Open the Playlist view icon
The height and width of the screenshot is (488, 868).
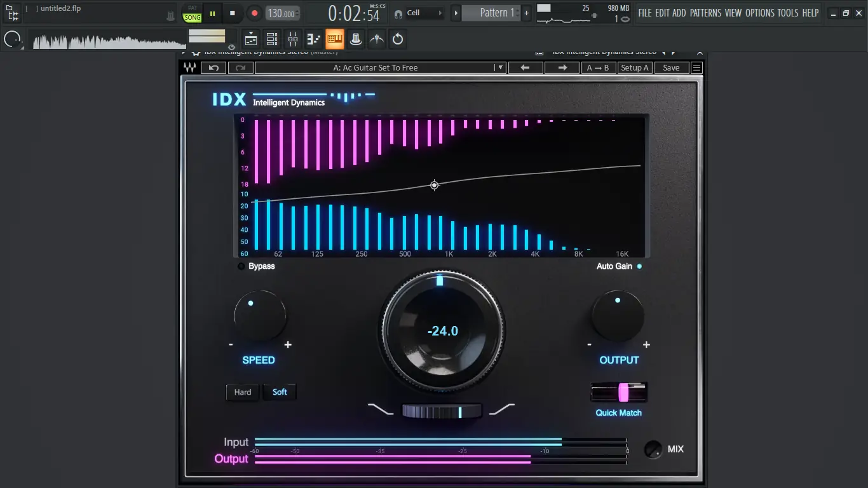(x=251, y=39)
